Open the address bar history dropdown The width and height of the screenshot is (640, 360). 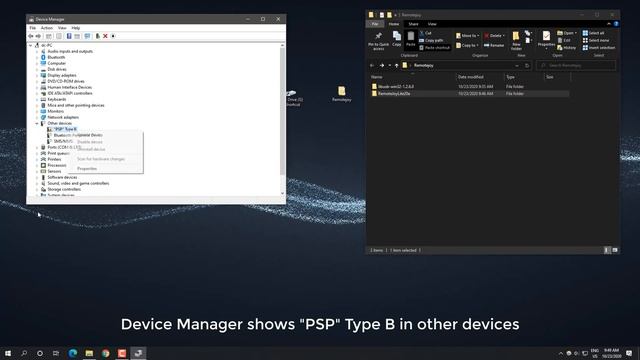[517, 65]
